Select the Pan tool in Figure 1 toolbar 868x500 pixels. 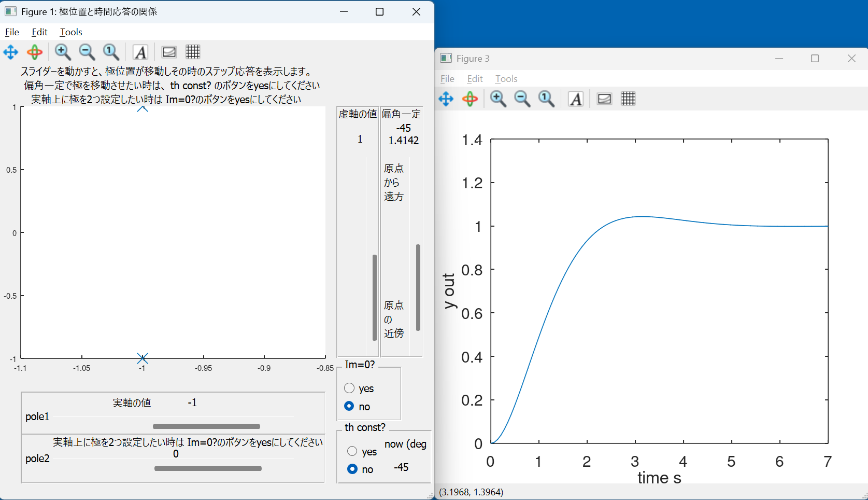[11, 52]
